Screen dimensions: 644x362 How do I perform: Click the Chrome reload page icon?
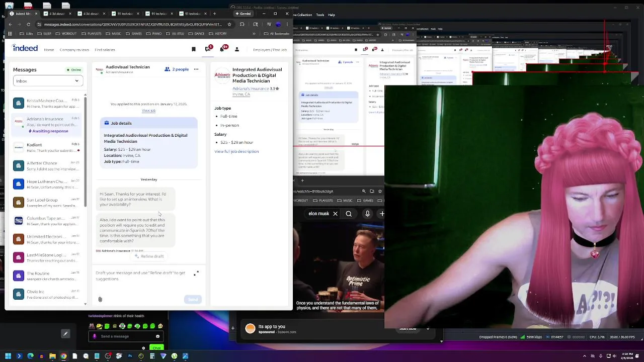coord(28,24)
